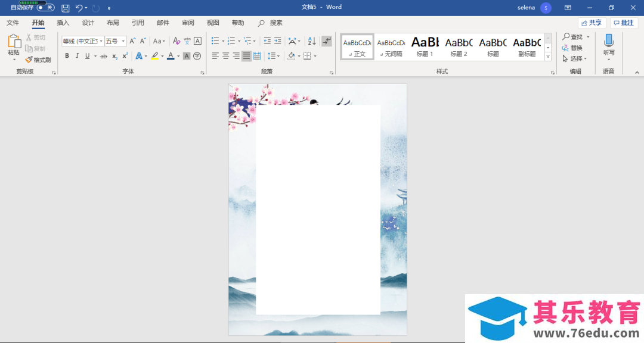The width and height of the screenshot is (644, 343).
Task: Switch to the 设计 Design tab
Action: [x=88, y=23]
